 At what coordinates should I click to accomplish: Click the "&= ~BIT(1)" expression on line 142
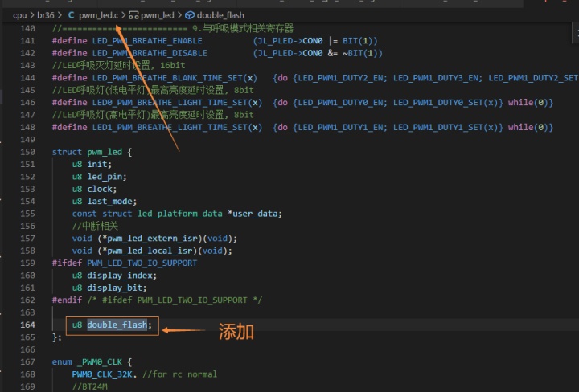pos(355,53)
